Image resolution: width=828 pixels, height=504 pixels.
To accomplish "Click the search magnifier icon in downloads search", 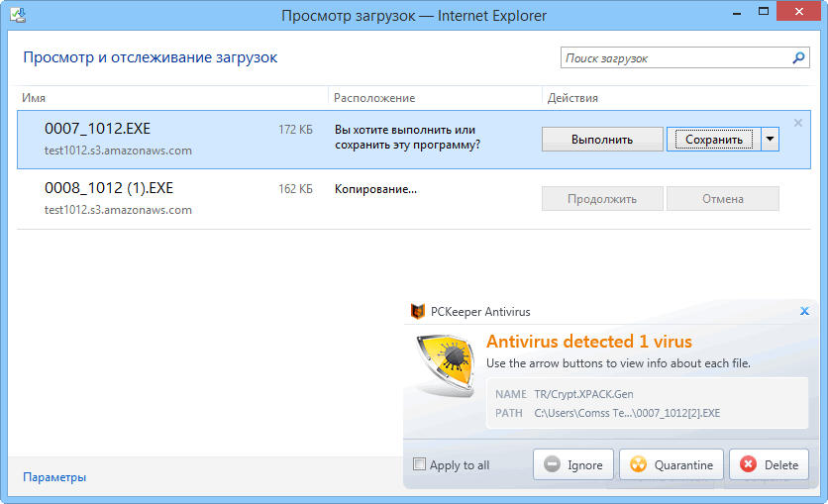I will (x=798, y=57).
